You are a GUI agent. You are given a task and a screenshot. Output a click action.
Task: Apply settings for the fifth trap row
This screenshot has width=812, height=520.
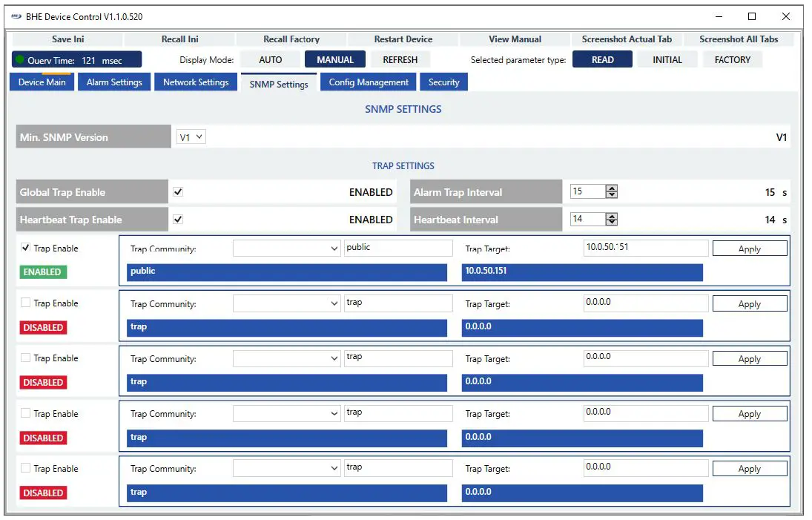(x=750, y=468)
